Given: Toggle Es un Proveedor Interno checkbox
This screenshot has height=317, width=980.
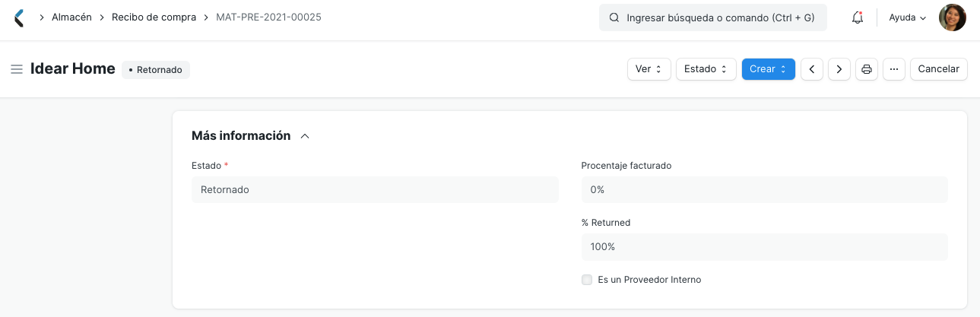Looking at the screenshot, I should [x=587, y=280].
